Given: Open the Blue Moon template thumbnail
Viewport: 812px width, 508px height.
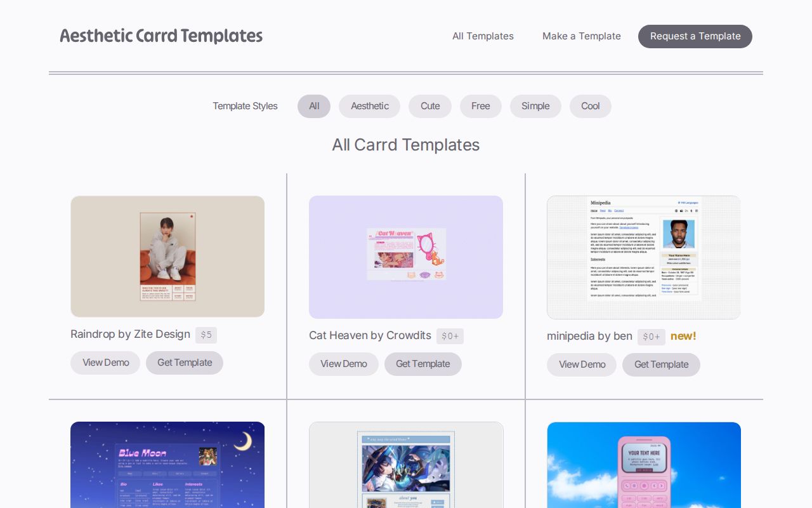Looking at the screenshot, I should point(167,465).
